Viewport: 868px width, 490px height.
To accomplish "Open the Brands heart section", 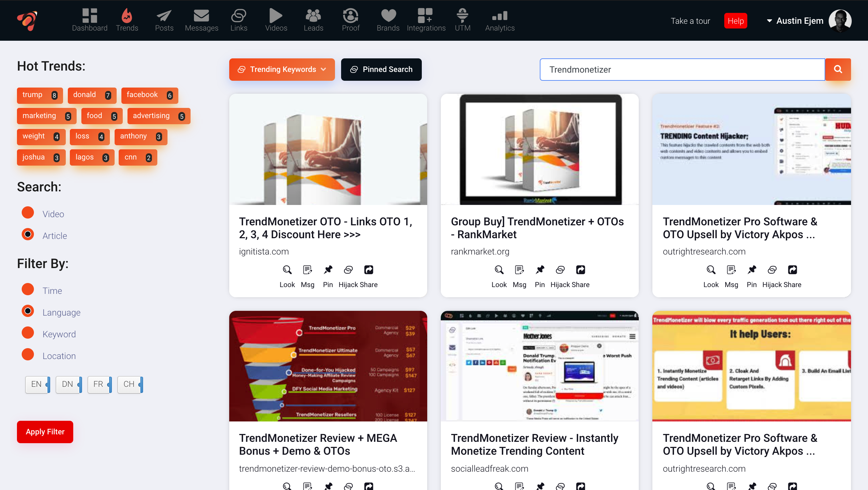I will [388, 20].
